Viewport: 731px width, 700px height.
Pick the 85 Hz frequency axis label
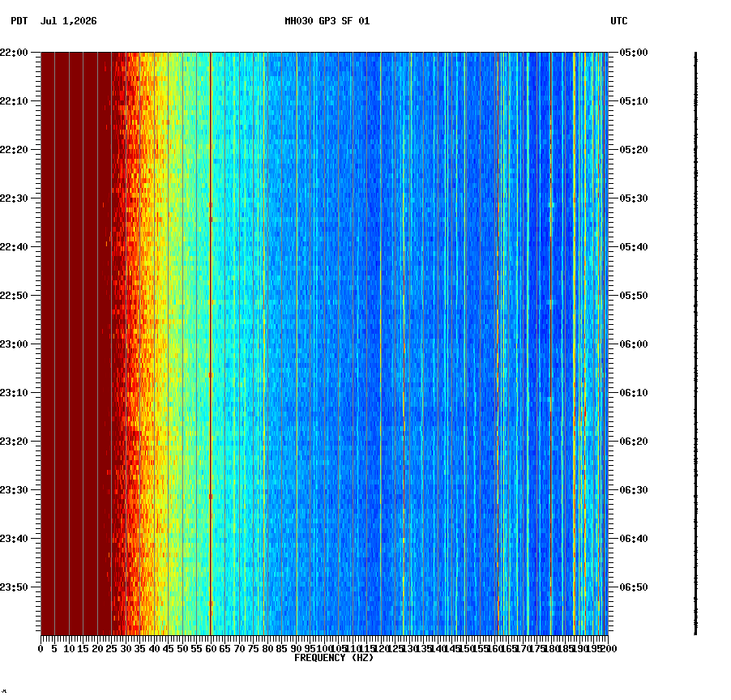(x=281, y=649)
